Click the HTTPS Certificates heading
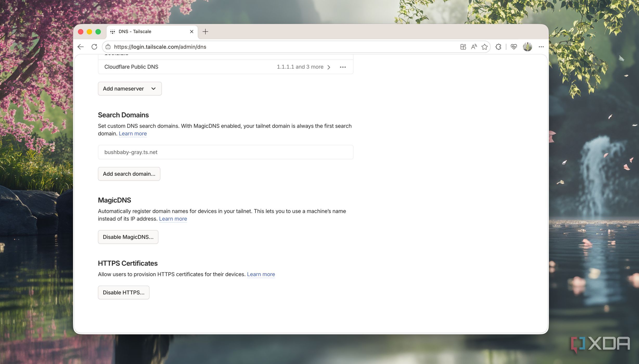 (128, 263)
